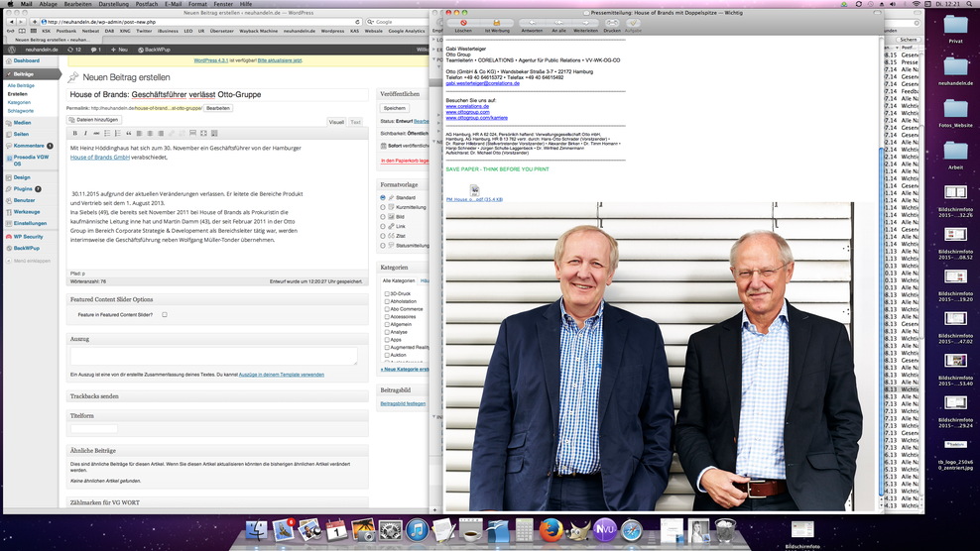Collapse the Formatvorlage panel

pos(404,185)
